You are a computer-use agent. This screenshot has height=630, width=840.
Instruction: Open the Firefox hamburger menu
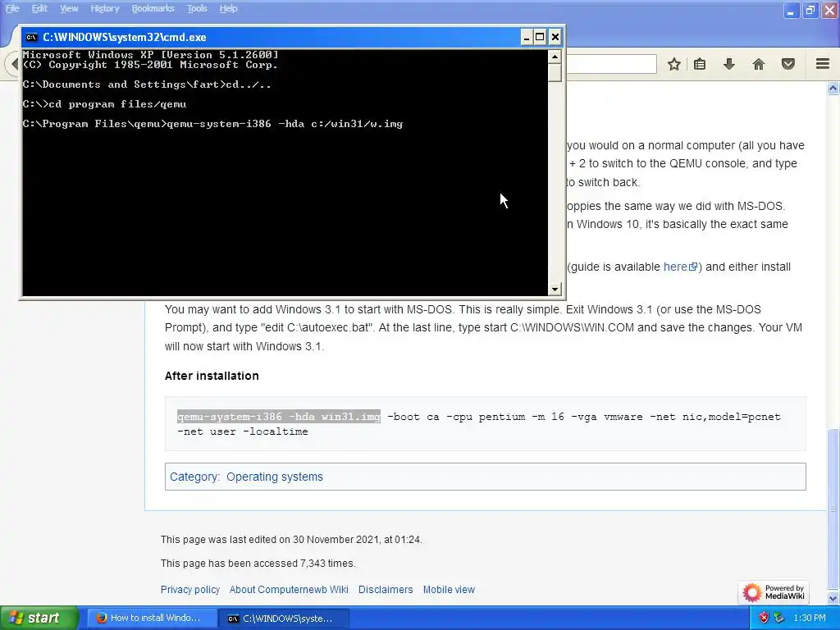pos(823,64)
